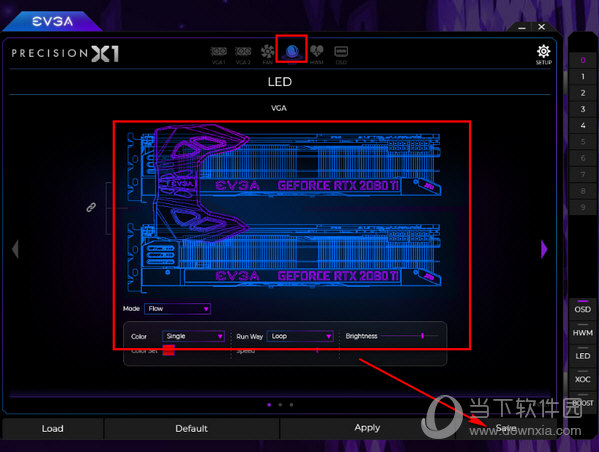Go to previous page with left arrow
This screenshot has width=599, height=452.
pos(15,249)
